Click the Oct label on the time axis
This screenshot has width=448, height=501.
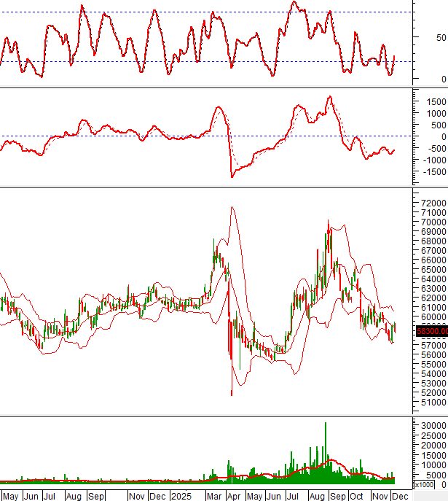click(357, 495)
